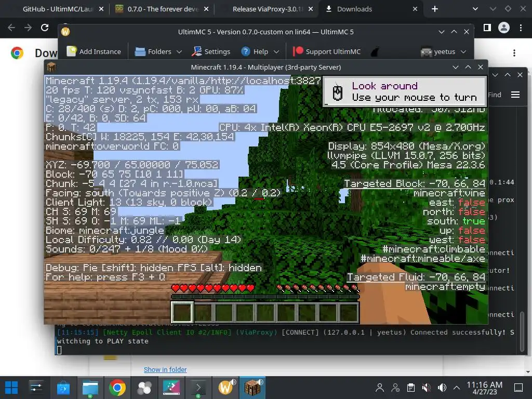The width and height of the screenshot is (532, 399).
Task: Go back in Chrome
Action: click(x=11, y=28)
